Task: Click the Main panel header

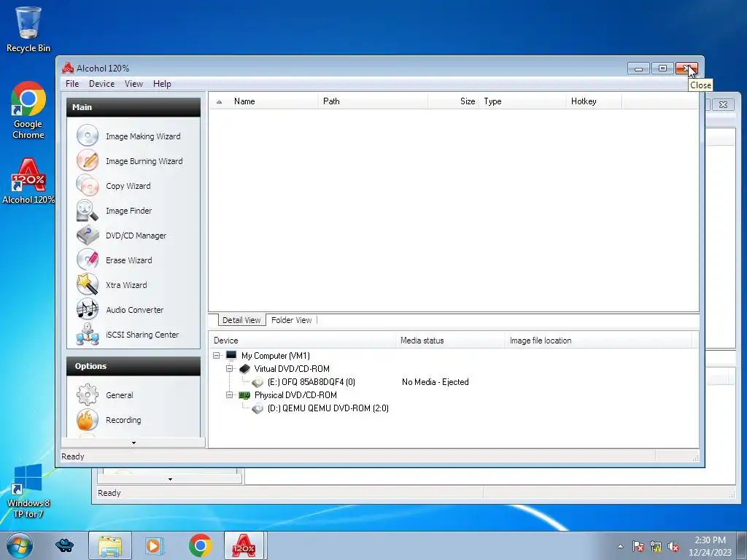Action: click(133, 107)
